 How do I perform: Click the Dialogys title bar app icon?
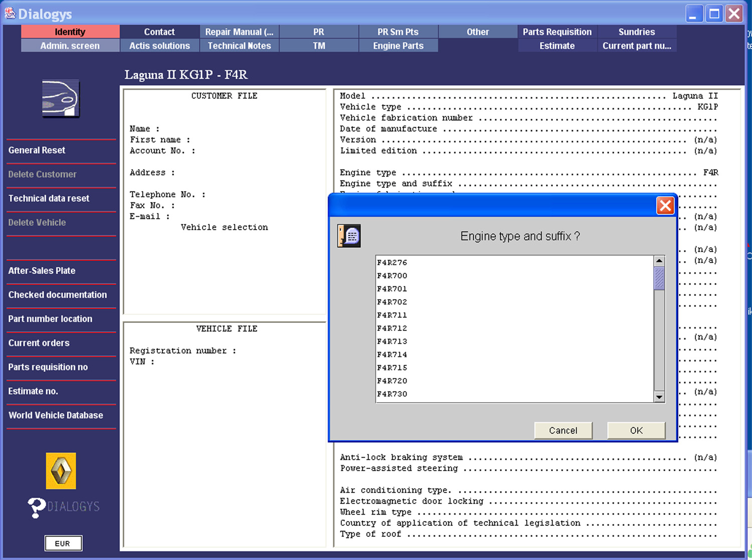point(10,14)
